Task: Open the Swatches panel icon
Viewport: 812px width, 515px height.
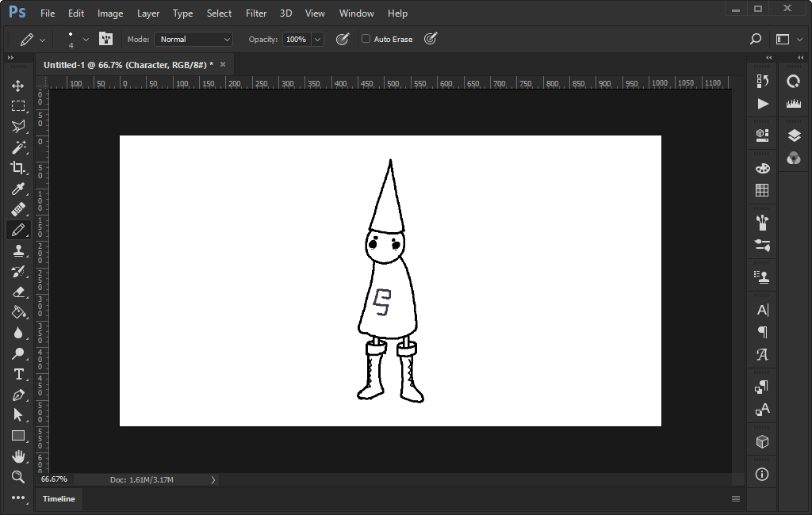Action: pos(762,190)
